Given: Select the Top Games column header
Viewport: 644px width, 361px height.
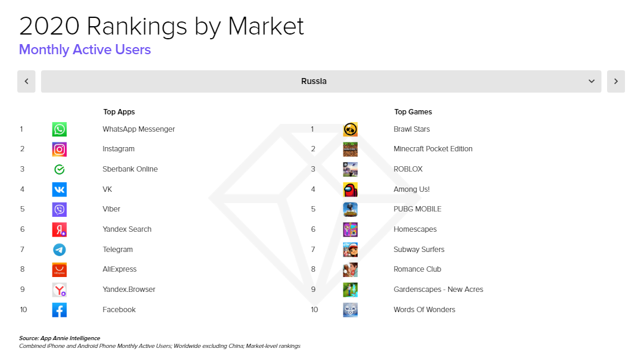Looking at the screenshot, I should point(413,111).
